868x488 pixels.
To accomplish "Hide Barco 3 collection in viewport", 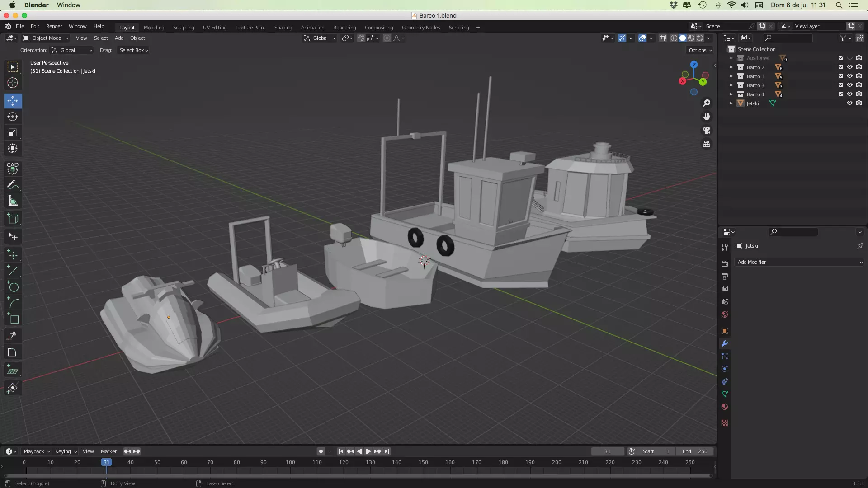I will (x=849, y=85).
